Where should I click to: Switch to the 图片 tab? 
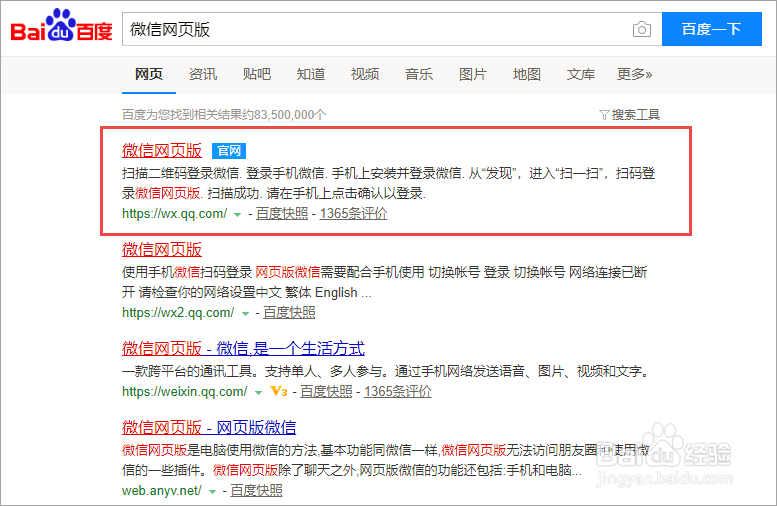coord(473,74)
